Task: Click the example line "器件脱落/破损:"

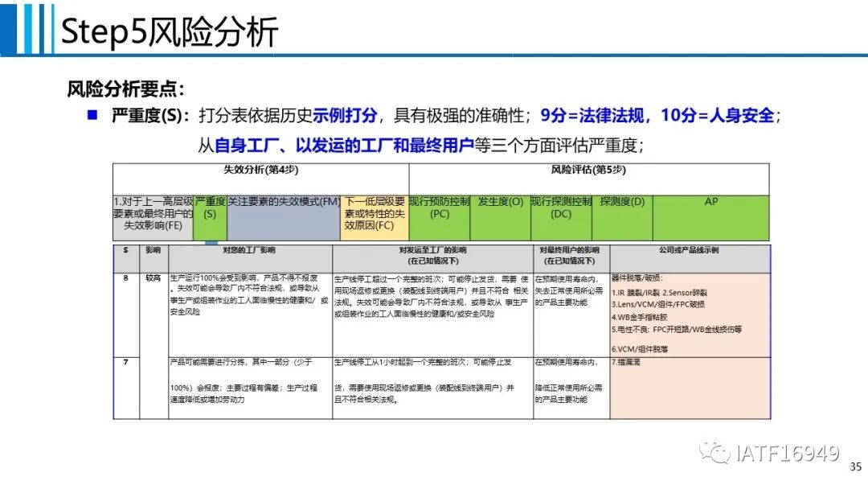Action: [637, 278]
